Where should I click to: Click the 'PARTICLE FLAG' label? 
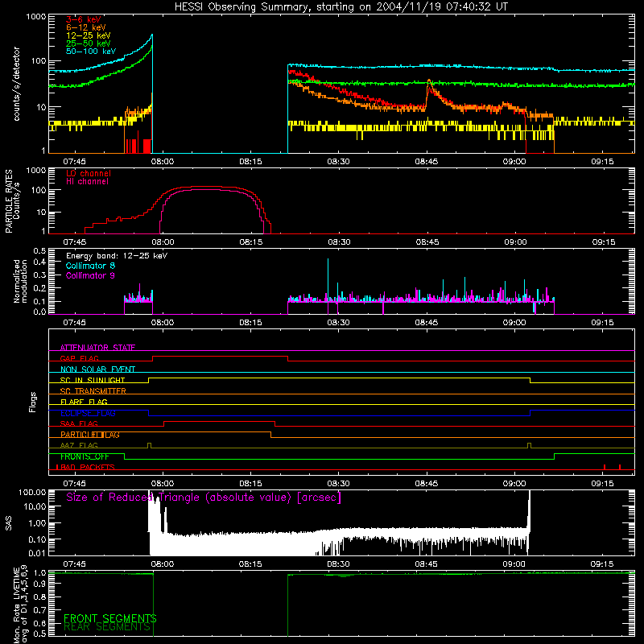point(90,434)
